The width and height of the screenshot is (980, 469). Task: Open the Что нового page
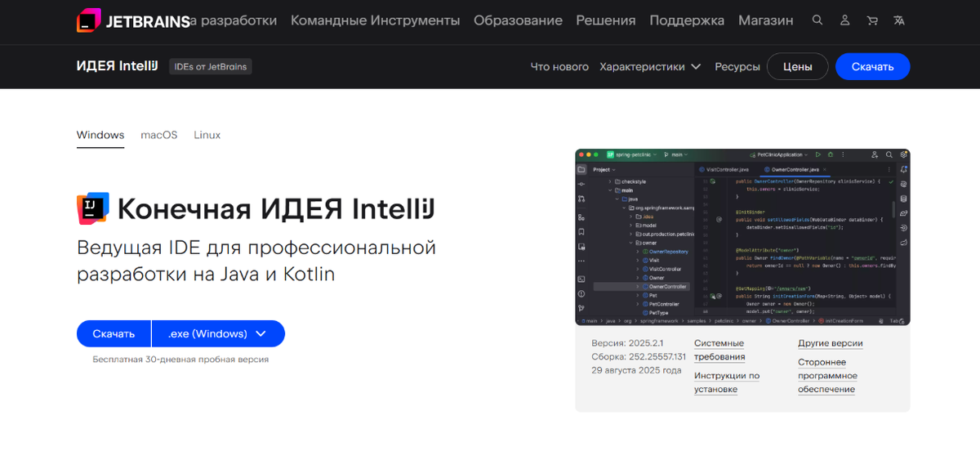(559, 67)
